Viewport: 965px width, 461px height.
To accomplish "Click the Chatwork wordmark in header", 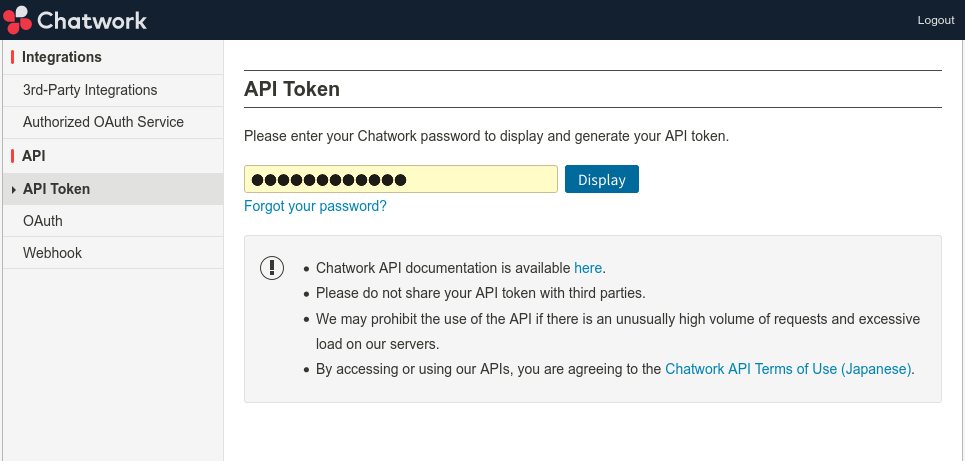I will click(x=91, y=20).
